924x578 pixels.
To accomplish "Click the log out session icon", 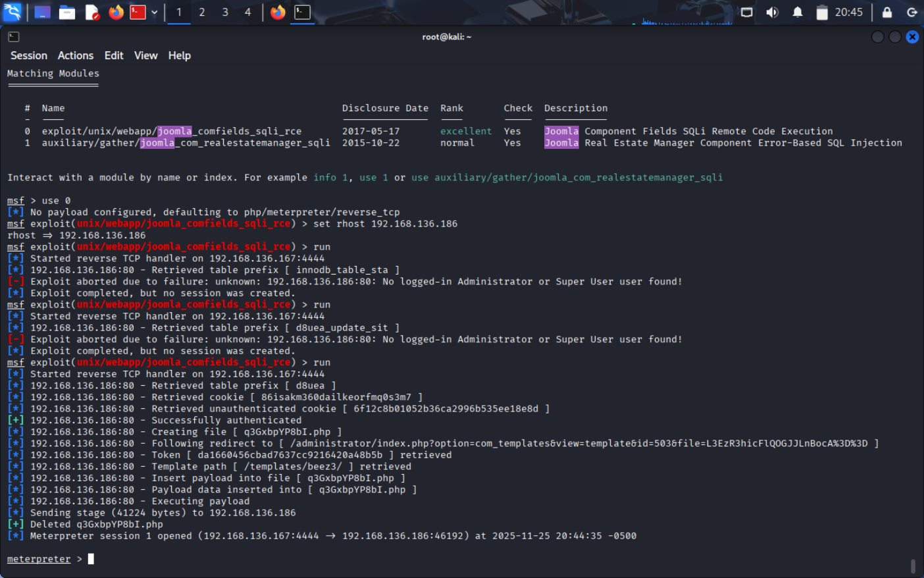I will click(x=912, y=12).
